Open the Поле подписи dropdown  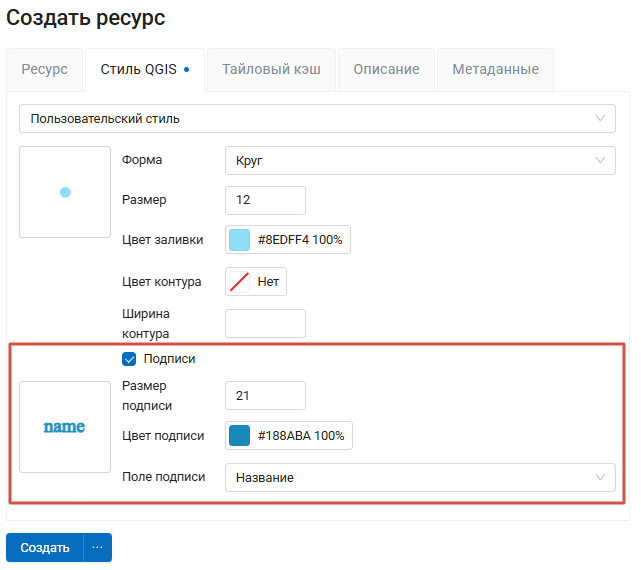tap(420, 478)
